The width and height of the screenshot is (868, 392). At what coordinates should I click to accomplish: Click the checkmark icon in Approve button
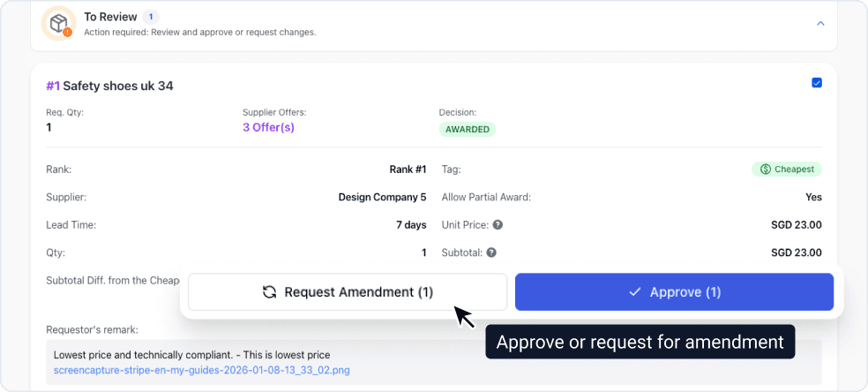point(635,291)
